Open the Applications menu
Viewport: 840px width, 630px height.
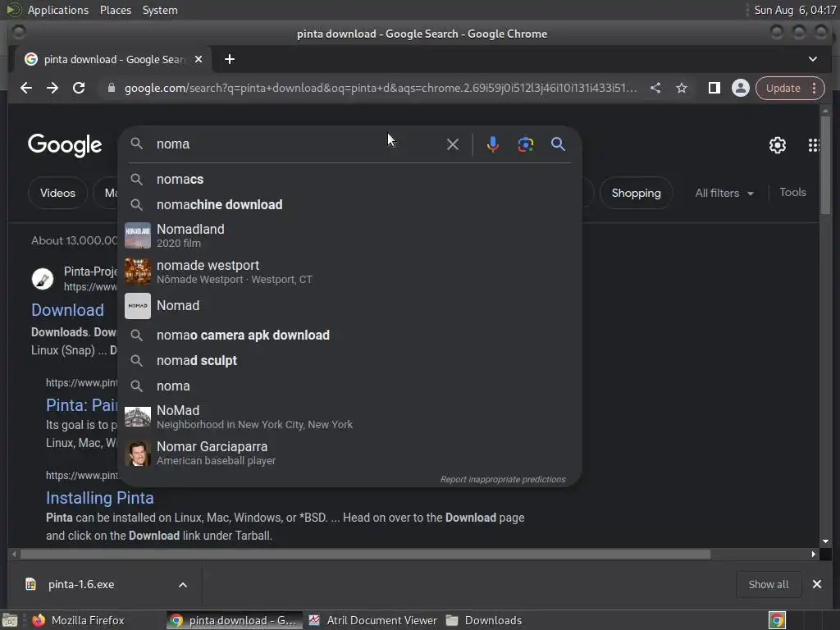point(58,10)
